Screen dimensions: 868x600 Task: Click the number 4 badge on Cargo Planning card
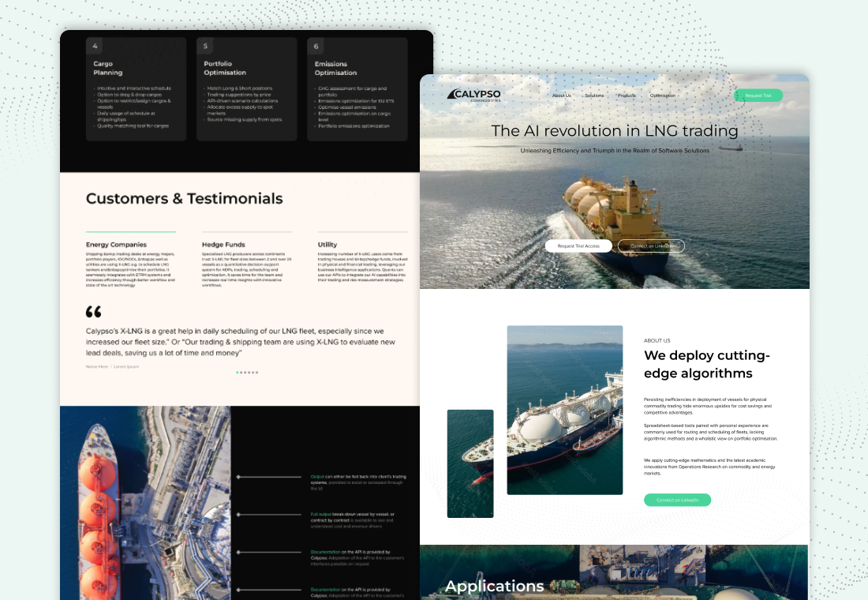pyautogui.click(x=95, y=46)
